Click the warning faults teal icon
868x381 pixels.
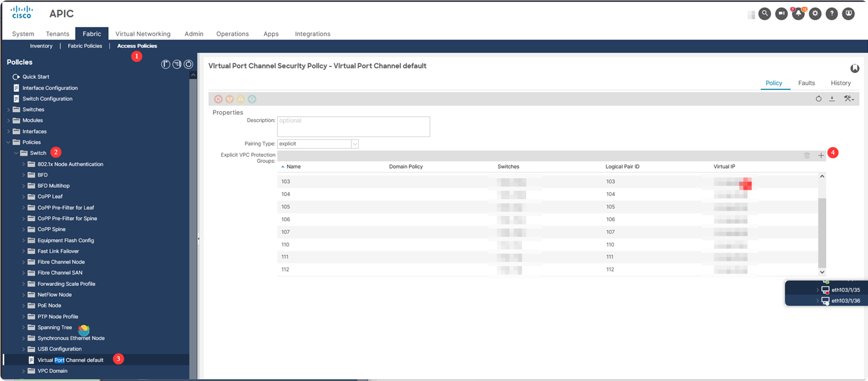(x=252, y=99)
